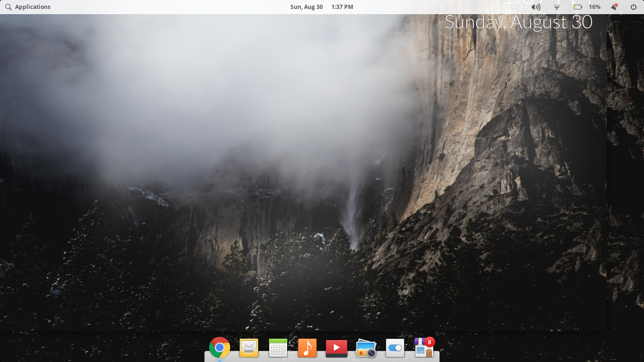Open the Photos app

(365, 348)
